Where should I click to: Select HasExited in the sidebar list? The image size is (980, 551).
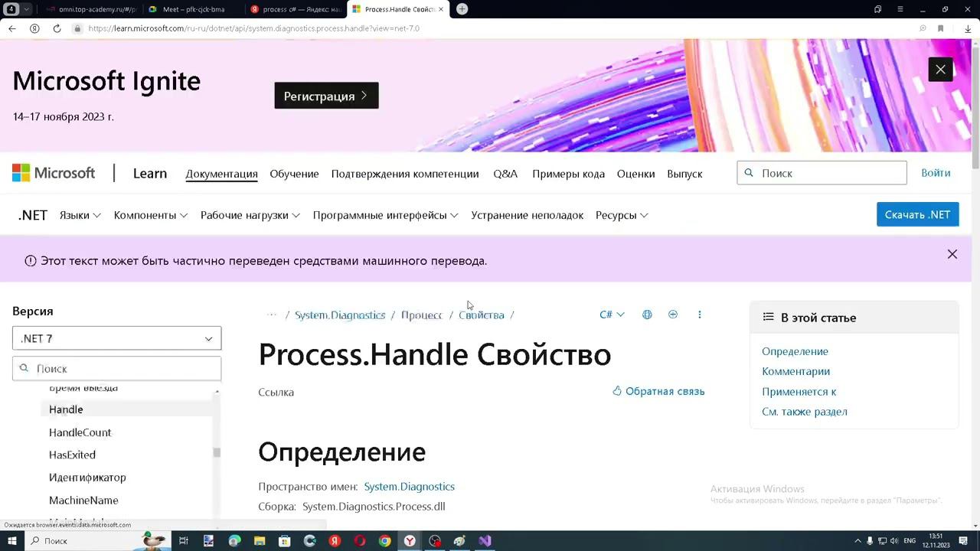tap(72, 455)
